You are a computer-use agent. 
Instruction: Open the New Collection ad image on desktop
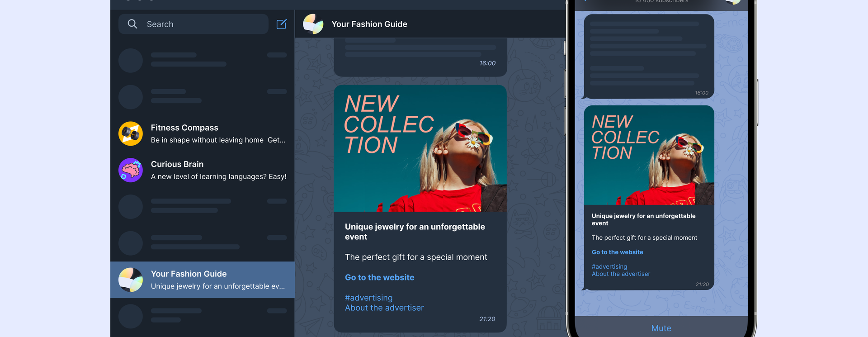(420, 148)
